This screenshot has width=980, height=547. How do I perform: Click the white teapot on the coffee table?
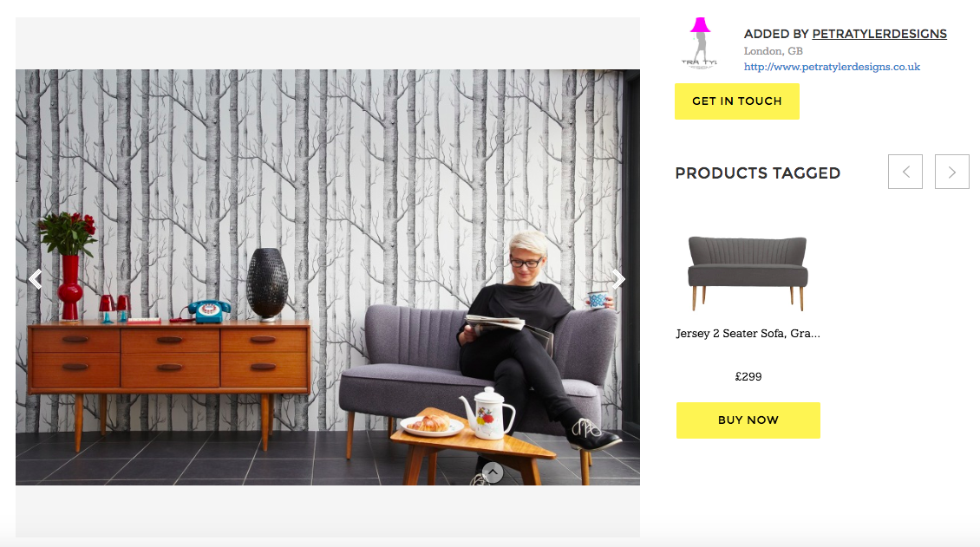coord(487,414)
